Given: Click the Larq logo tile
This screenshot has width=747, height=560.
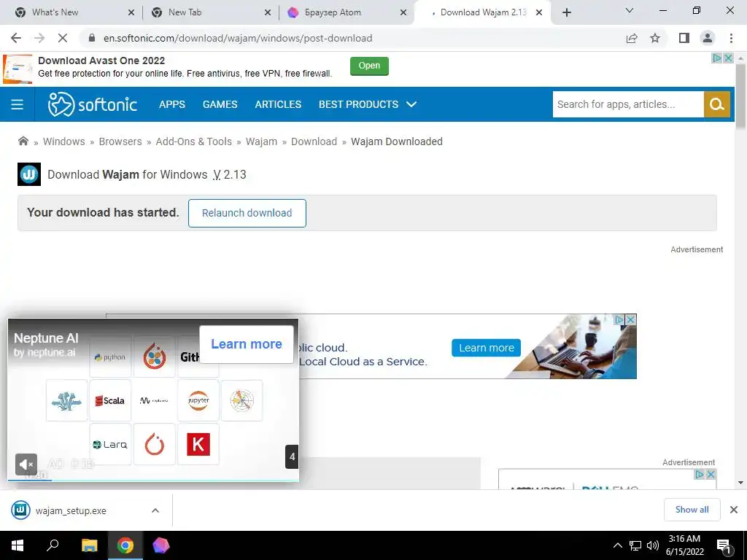Looking at the screenshot, I should [110, 444].
